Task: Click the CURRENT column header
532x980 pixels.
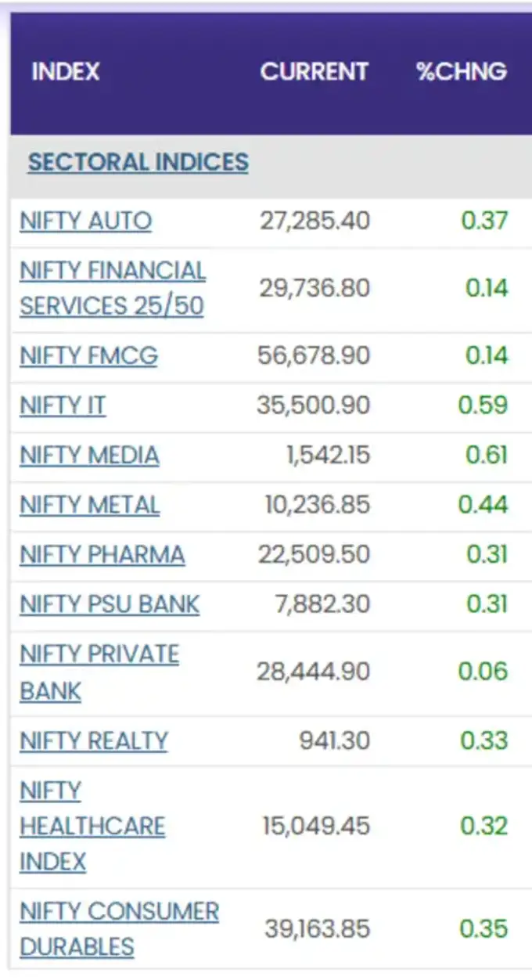Action: click(314, 72)
